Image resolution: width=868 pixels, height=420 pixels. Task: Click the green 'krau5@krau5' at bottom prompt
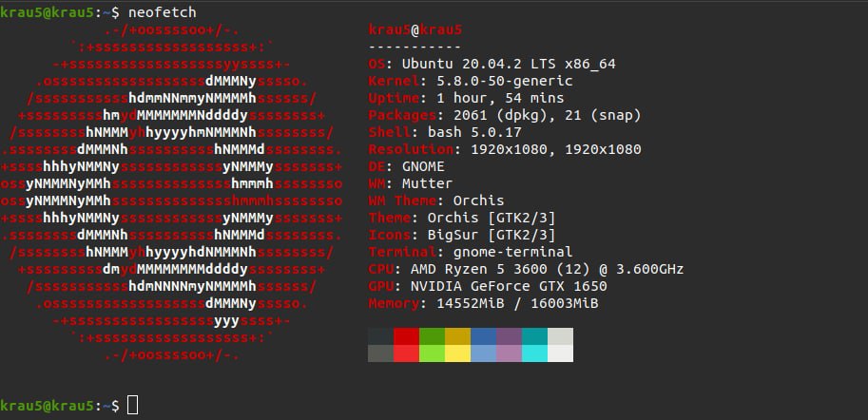pos(47,406)
